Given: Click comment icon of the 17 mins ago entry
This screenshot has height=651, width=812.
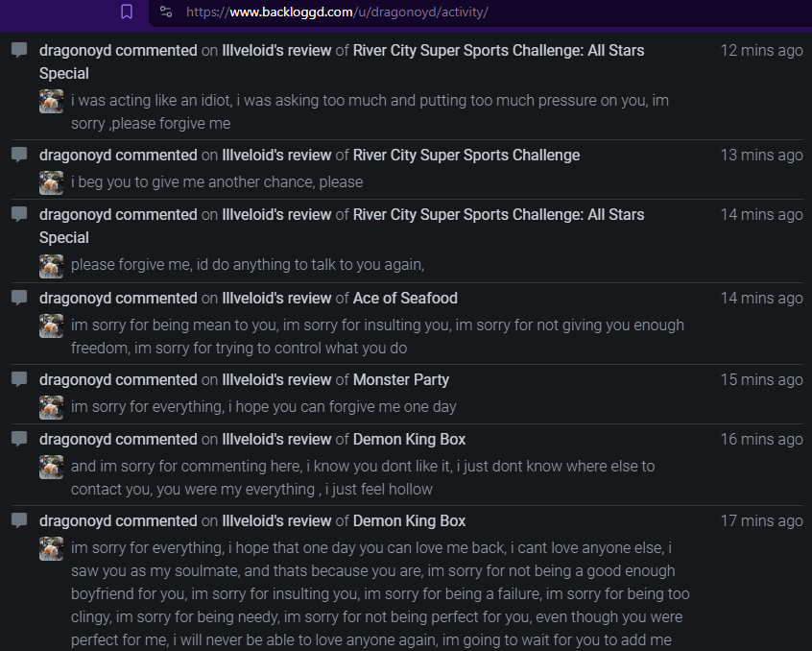Looking at the screenshot, I should pos(20,520).
